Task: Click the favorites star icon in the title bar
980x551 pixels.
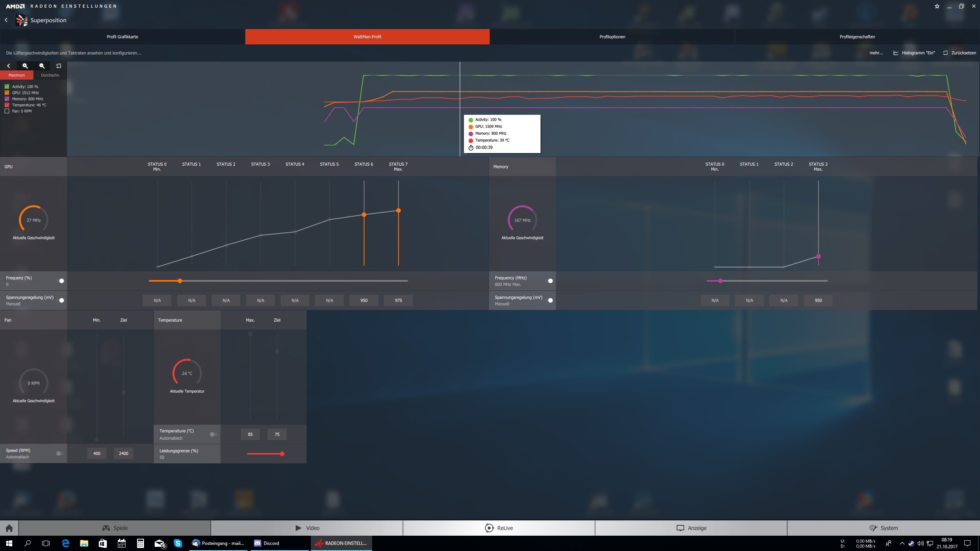Action: [937, 6]
